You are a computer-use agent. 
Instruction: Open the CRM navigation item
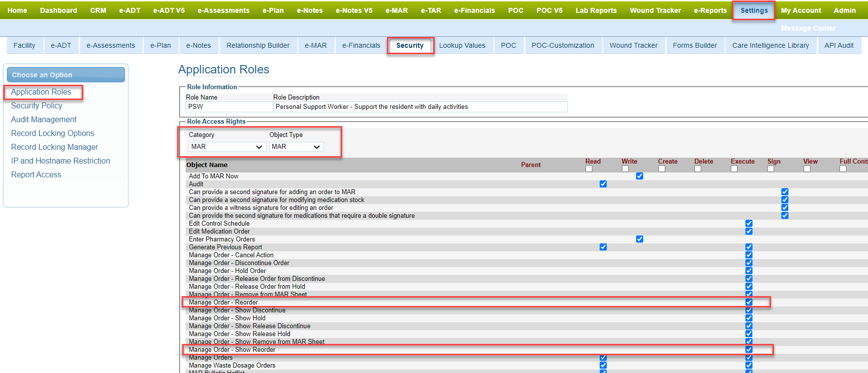point(98,10)
